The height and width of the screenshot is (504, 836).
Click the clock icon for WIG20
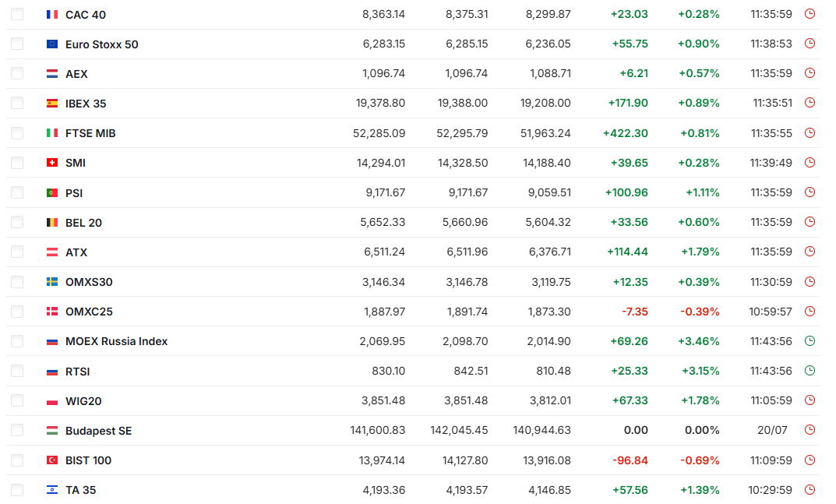tap(810, 400)
